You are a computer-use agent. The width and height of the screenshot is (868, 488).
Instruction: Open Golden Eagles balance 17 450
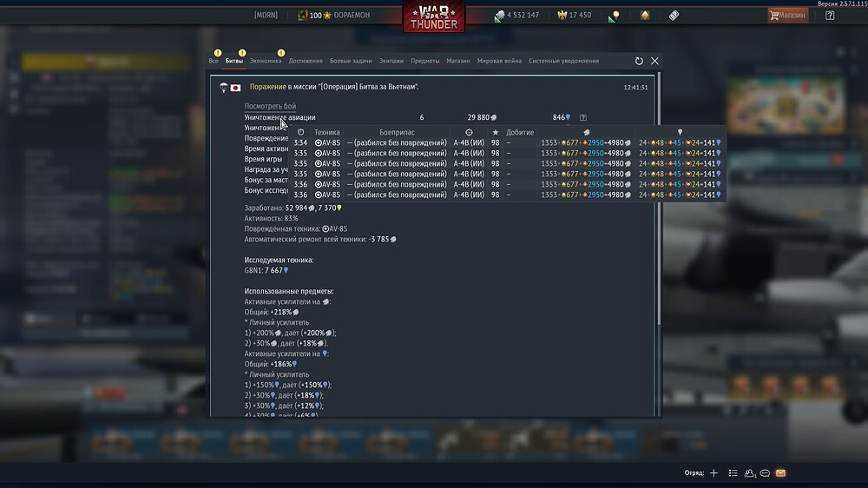(574, 16)
